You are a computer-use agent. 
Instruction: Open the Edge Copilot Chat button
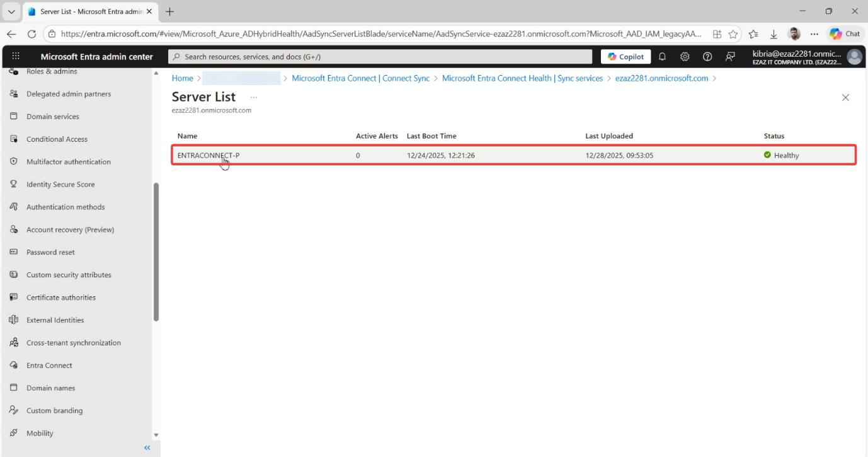[x=846, y=34]
